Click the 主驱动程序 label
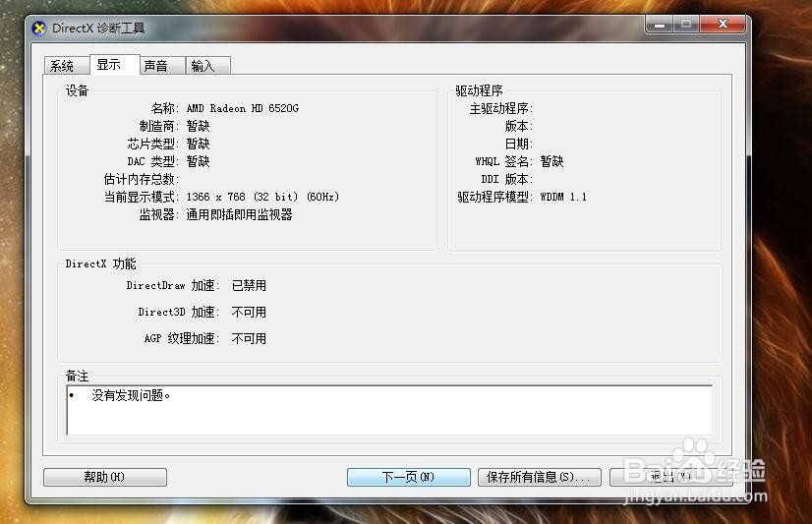Screen dimensions: 812x524 tap(500, 108)
